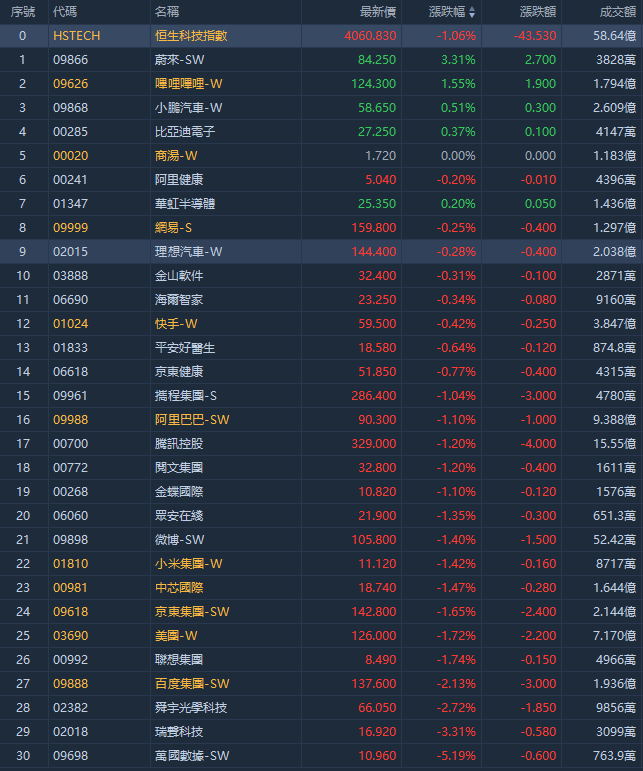Click stock code 03690
This screenshot has width=643, height=771.
coord(71,636)
